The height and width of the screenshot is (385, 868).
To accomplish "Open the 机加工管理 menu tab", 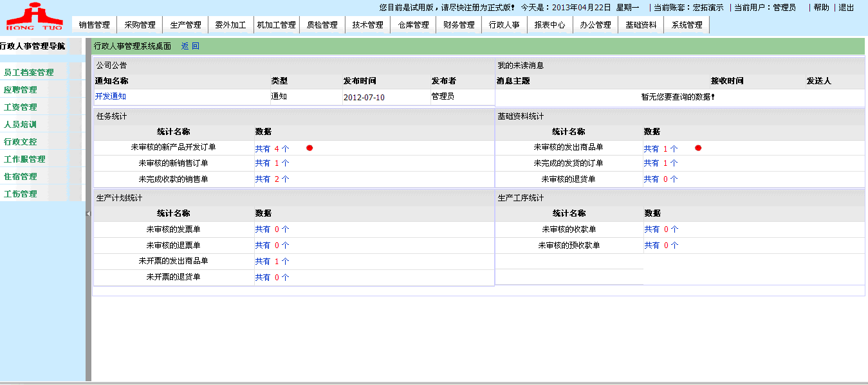I will (276, 25).
